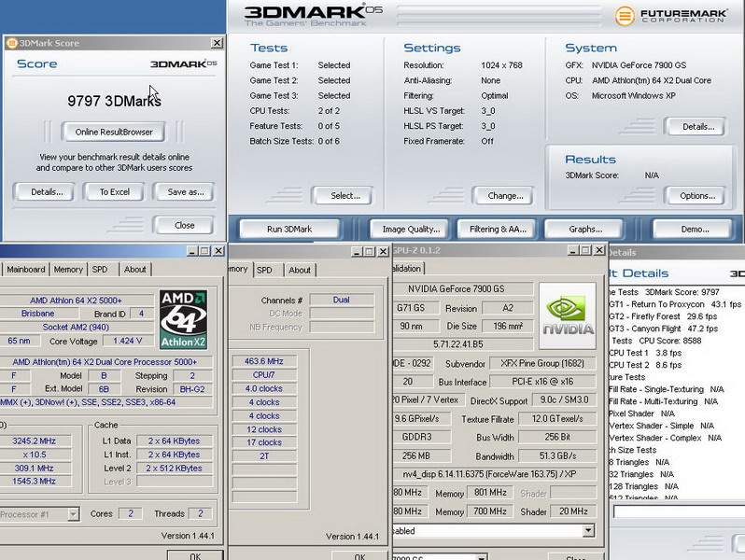Image resolution: width=745 pixels, height=560 pixels.
Task: Click the Channels Dual value
Action: point(341,300)
